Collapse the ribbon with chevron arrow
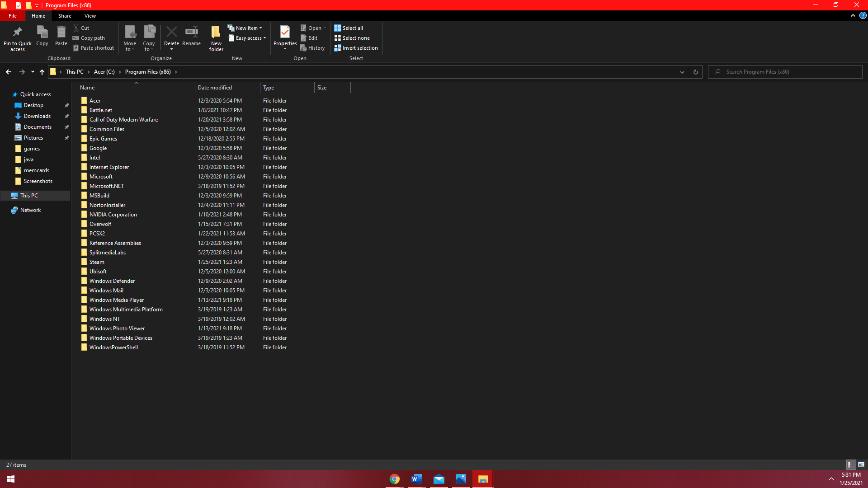 point(853,15)
